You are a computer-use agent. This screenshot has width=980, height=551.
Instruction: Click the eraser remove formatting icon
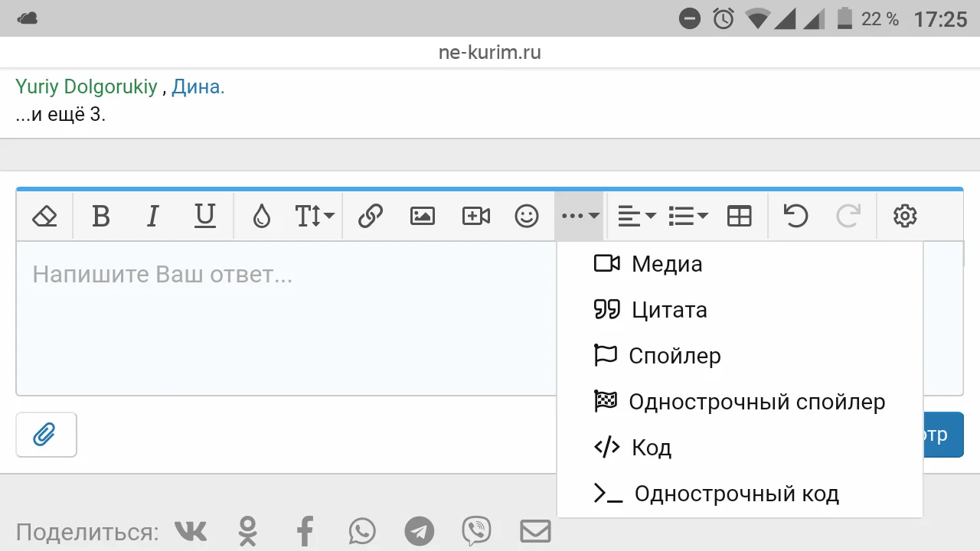45,217
